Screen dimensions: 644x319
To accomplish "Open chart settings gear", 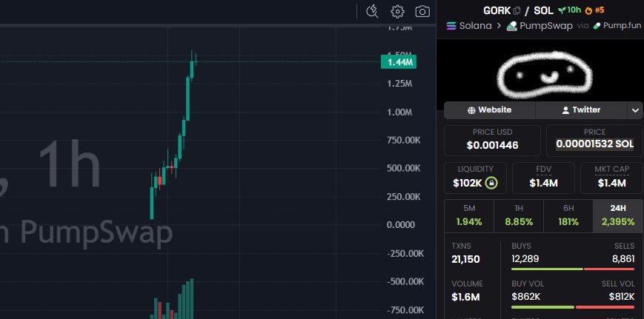I will click(x=397, y=11).
